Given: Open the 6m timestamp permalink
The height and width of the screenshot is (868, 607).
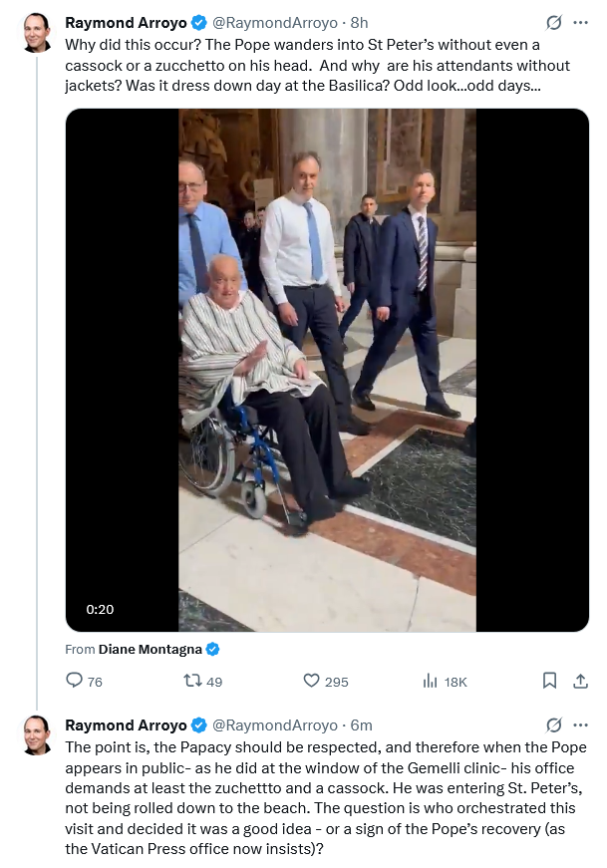Looking at the screenshot, I should (x=361, y=724).
